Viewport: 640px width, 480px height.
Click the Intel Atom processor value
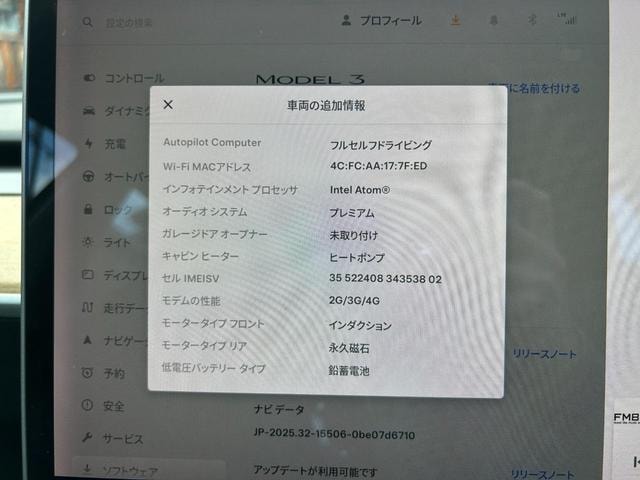point(360,190)
